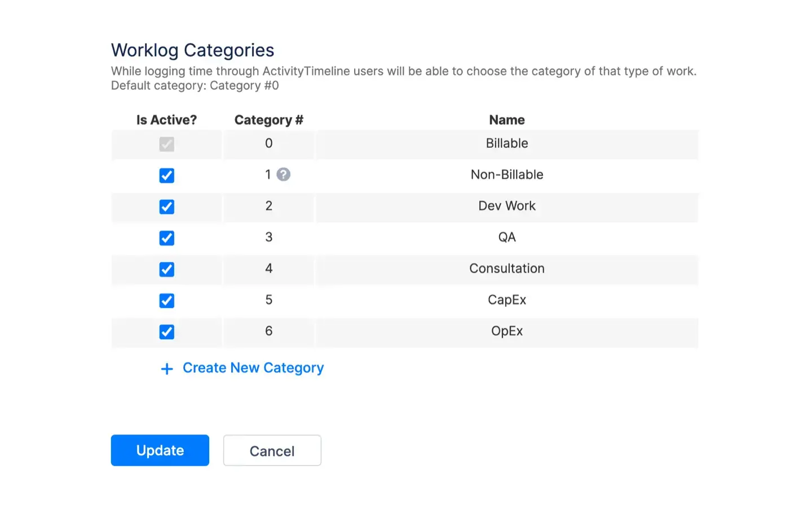Uncheck the Non-Billable active checkbox
The height and width of the screenshot is (509, 812).
pyautogui.click(x=166, y=175)
